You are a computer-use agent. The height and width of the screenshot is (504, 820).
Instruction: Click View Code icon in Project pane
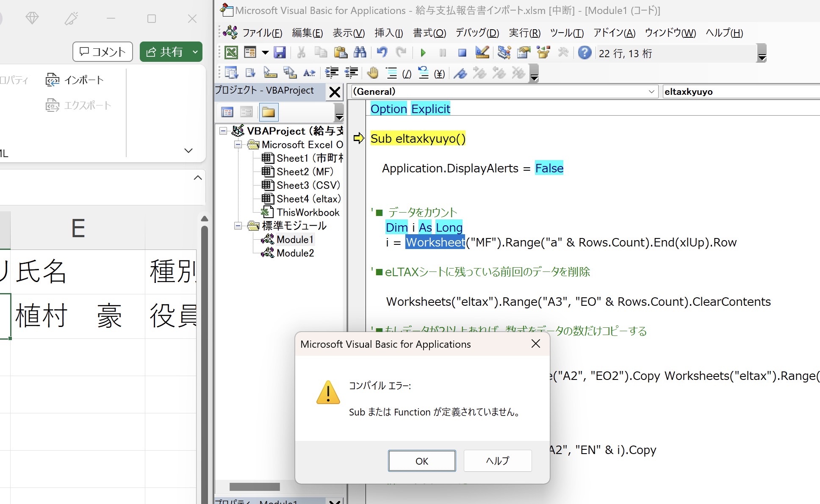227,112
